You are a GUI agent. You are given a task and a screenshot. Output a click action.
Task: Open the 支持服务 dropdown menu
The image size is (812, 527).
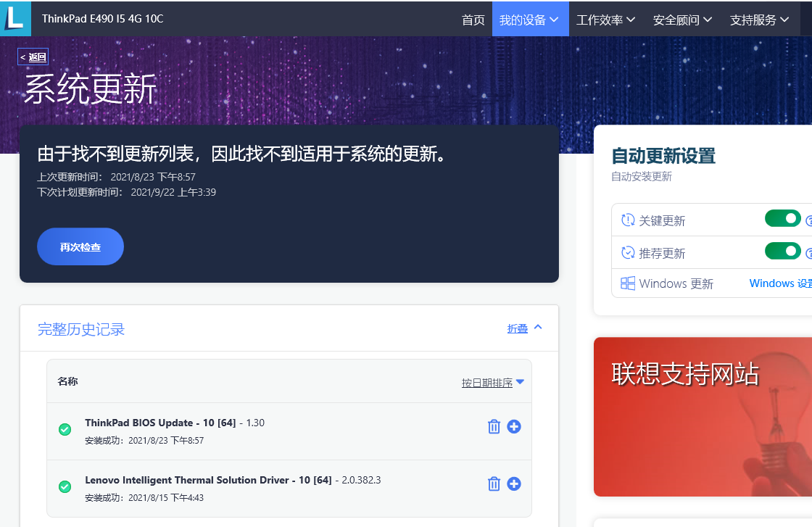759,20
